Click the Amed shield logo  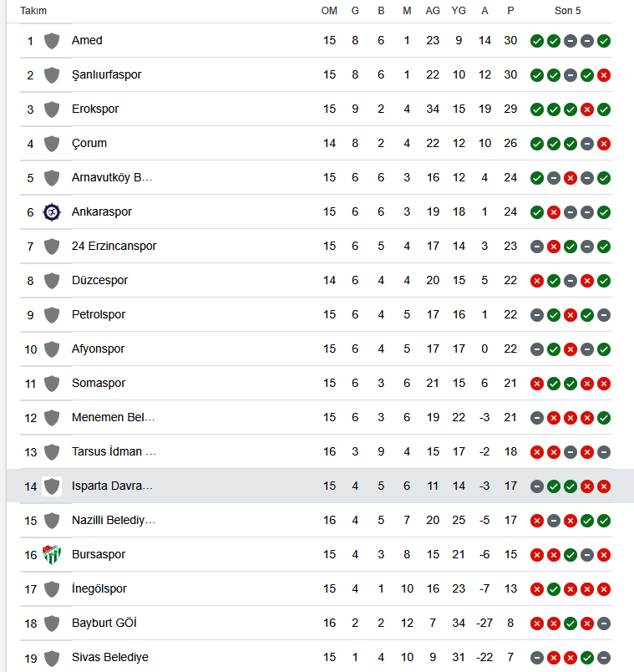[52, 41]
